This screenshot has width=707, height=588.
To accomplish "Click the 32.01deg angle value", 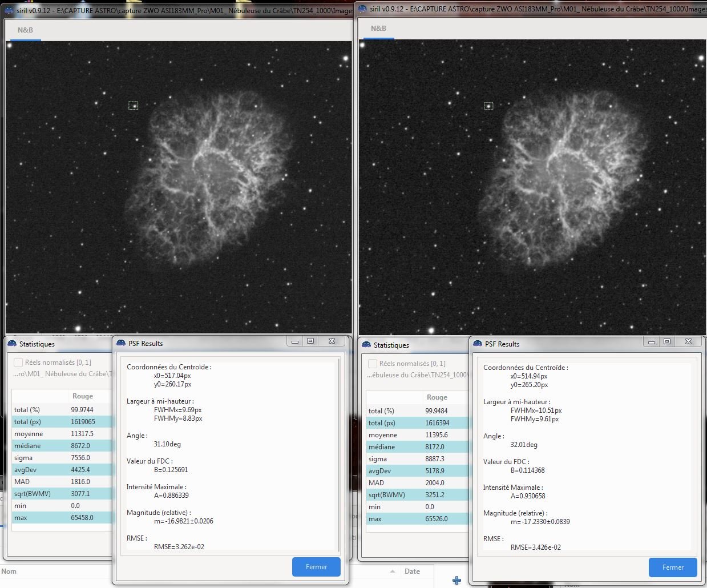I will pyautogui.click(x=524, y=444).
